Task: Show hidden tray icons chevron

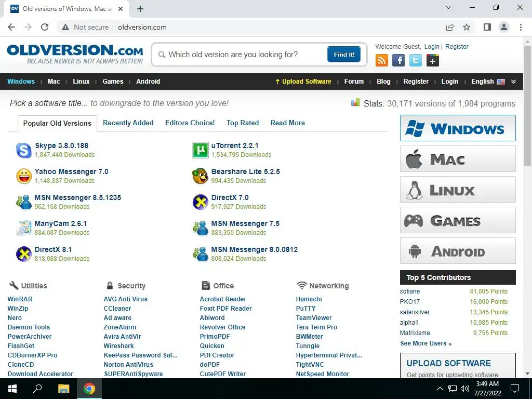Action: tap(440, 389)
